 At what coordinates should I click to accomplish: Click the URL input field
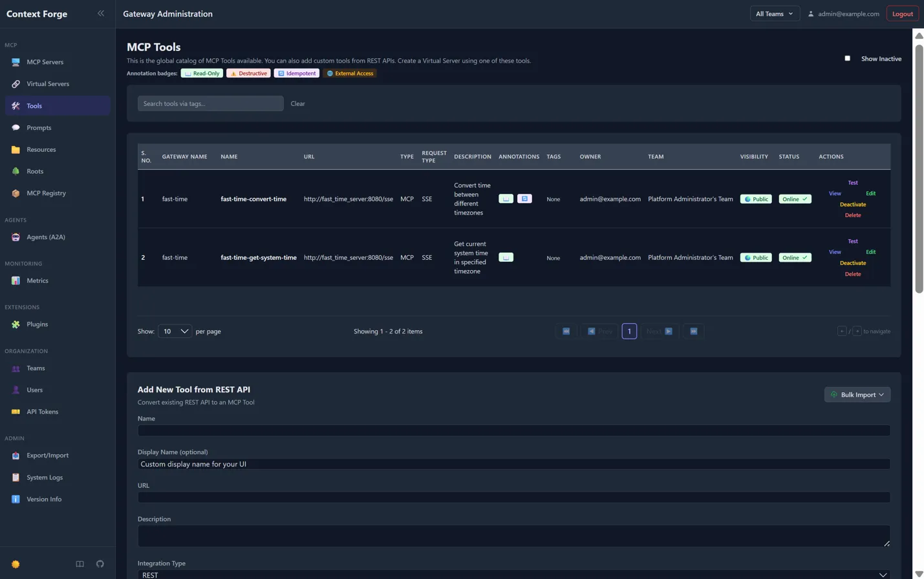click(513, 498)
